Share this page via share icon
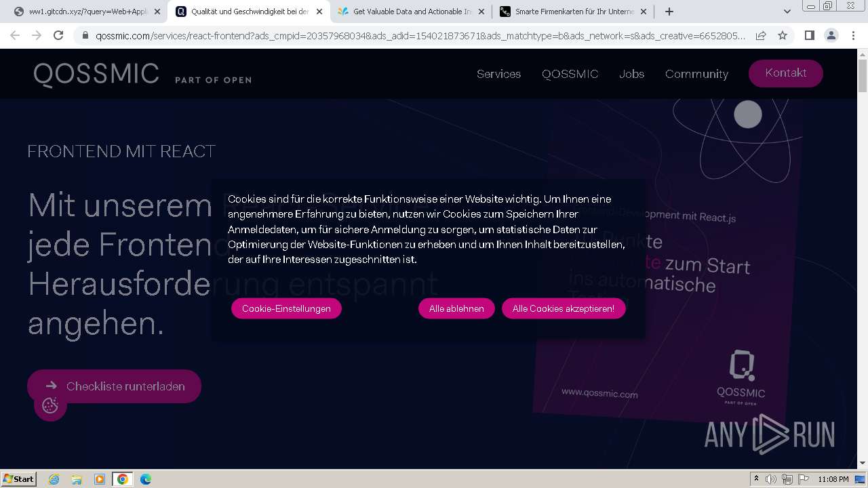Screen dimensions: 868x488 point(761,35)
